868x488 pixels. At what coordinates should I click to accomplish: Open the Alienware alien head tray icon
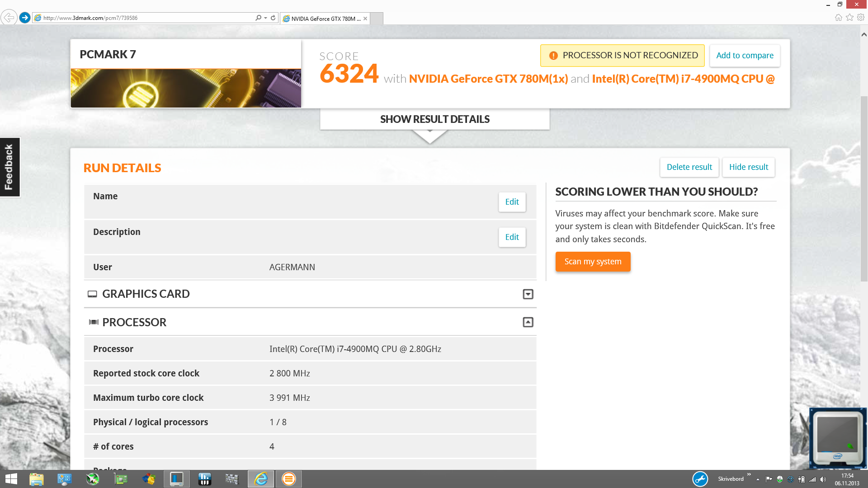pos(779,479)
